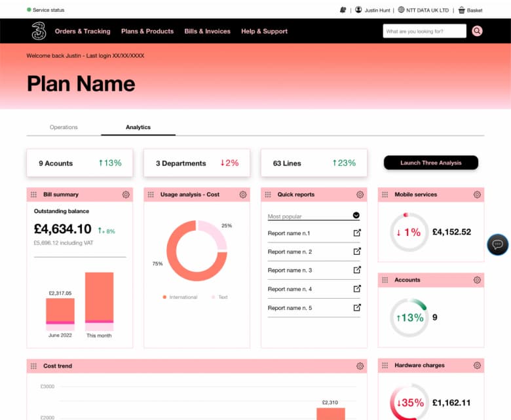Open the 9 Acounts summary card
This screenshot has width=511, height=420.
pyautogui.click(x=80, y=163)
